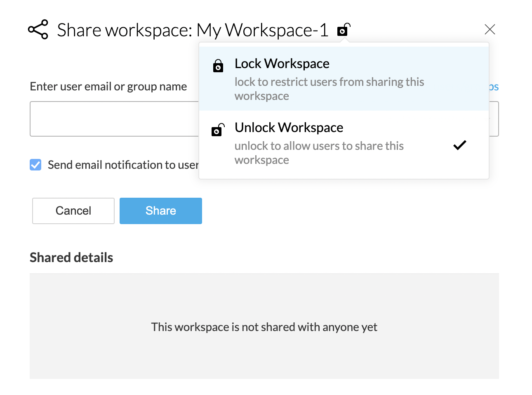Click the closed padlock icon in the menu
Image resolution: width=532 pixels, height=395 pixels.
[218, 66]
